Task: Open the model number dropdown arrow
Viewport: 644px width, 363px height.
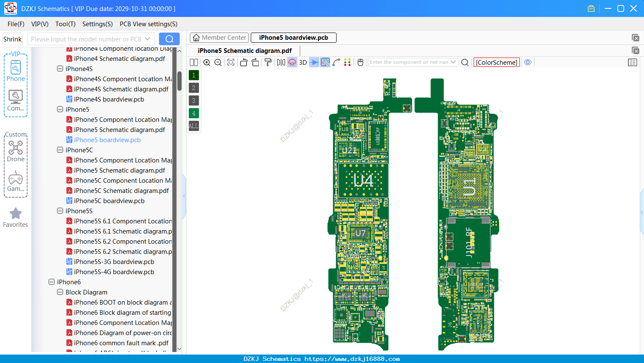Action: pyautogui.click(x=148, y=39)
